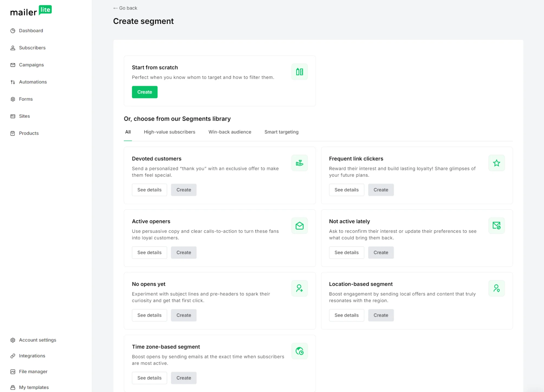544x392 pixels.
Task: See details for Frequent link clickers
Action: (346, 190)
